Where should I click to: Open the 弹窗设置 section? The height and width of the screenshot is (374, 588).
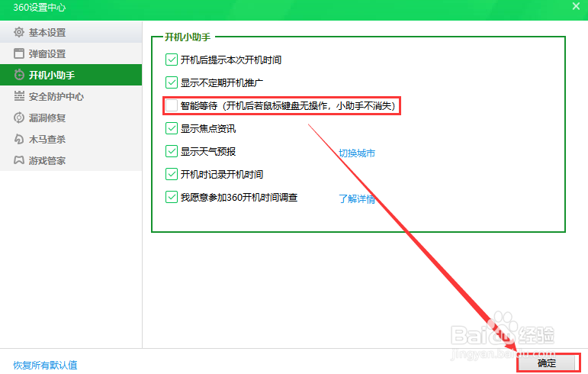tap(71, 53)
